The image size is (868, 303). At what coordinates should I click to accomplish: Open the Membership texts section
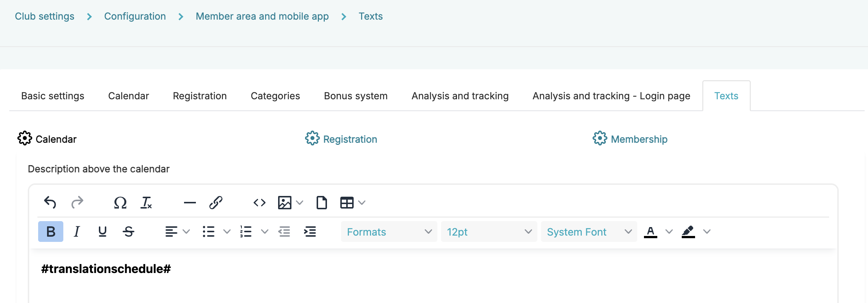click(638, 139)
